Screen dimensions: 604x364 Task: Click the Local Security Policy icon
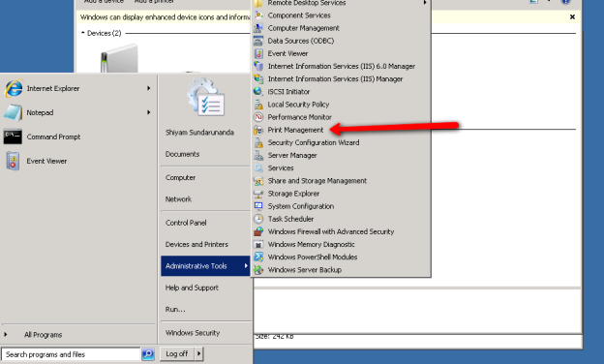tap(258, 105)
